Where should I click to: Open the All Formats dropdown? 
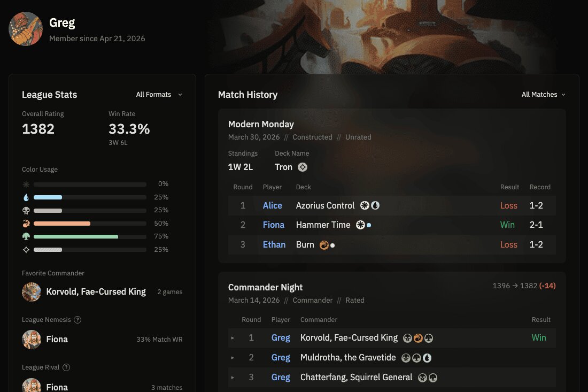(x=159, y=95)
